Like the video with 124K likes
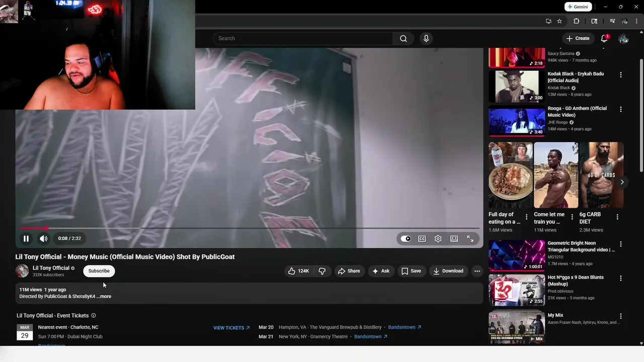Screen dimensions: 644x362 299,271
